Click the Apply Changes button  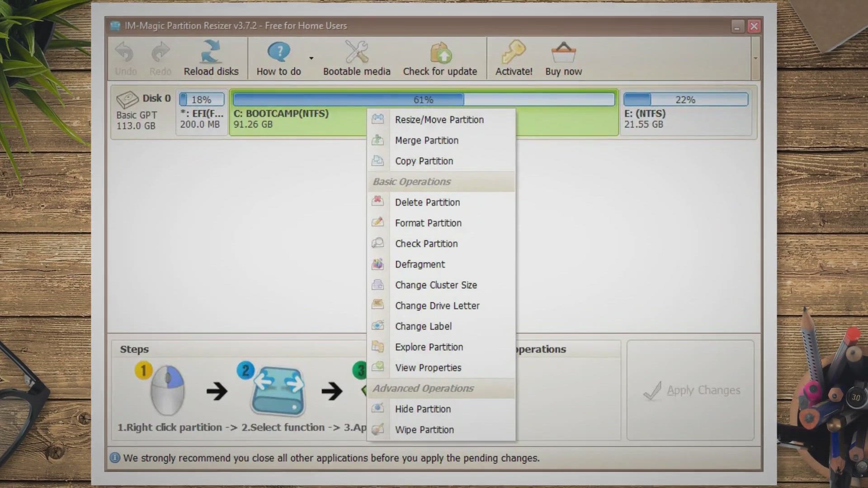pos(690,390)
